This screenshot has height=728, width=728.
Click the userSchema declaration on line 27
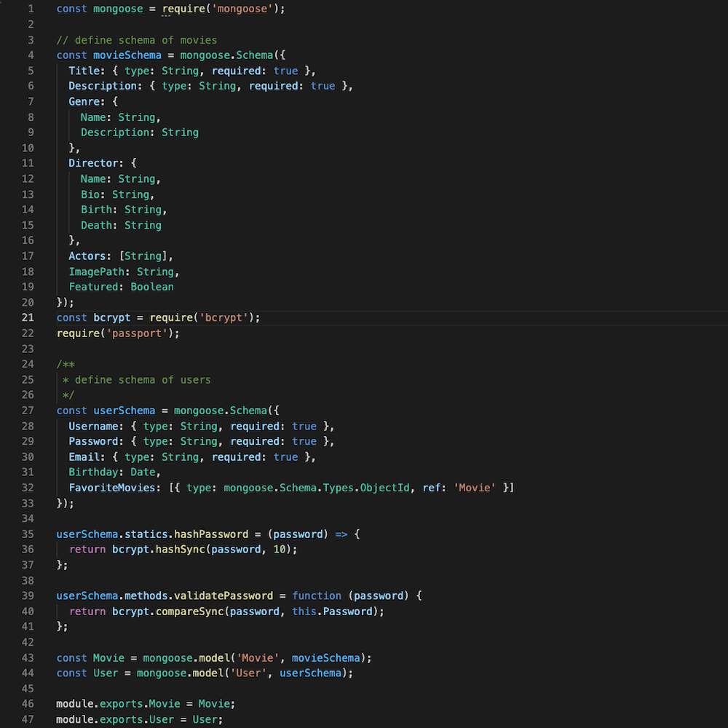click(x=124, y=410)
